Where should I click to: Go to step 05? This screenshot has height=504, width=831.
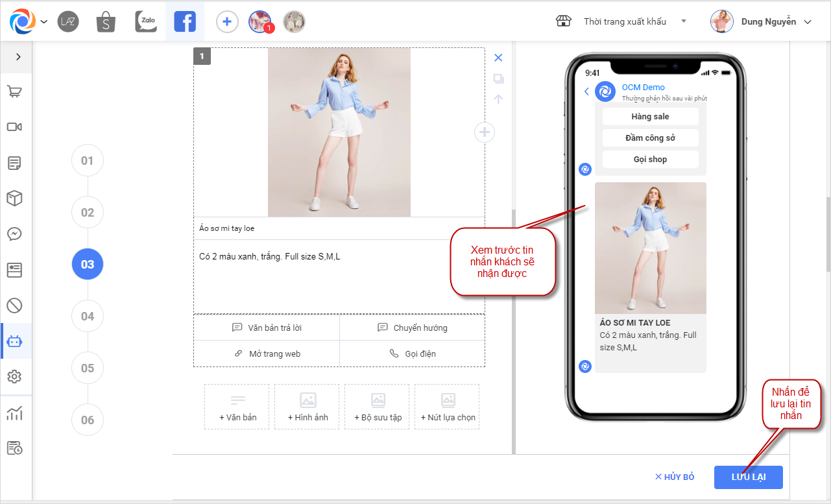click(88, 368)
